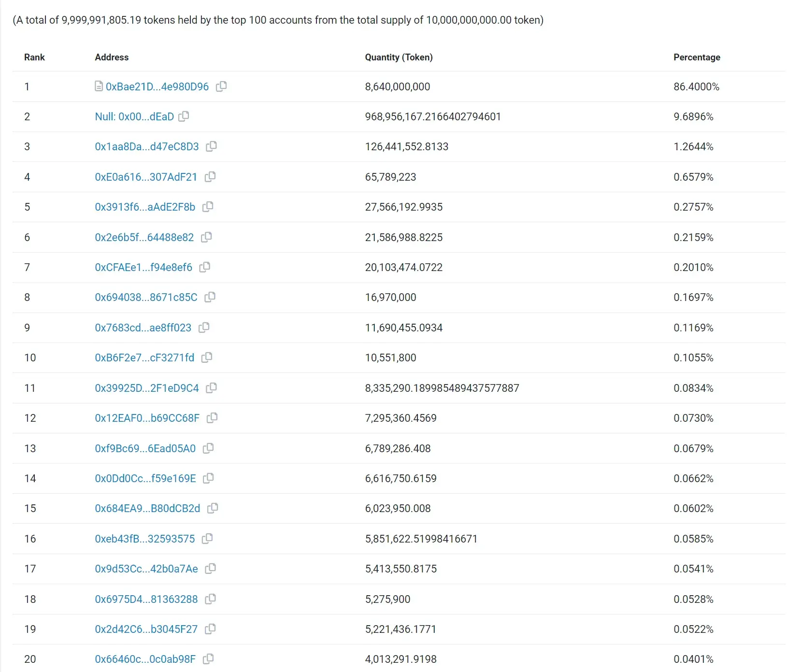Open address 0x694038...8671c85C
The width and height of the screenshot is (787, 672).
(146, 297)
